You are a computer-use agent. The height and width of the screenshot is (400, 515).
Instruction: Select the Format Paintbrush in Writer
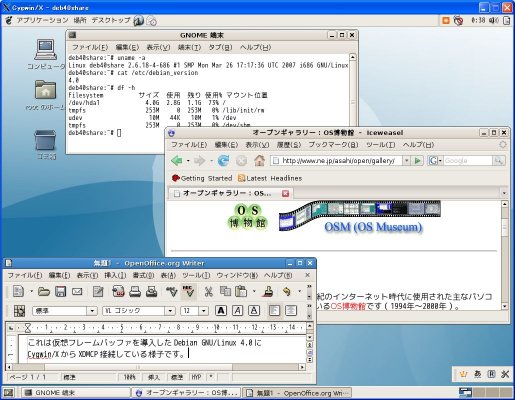pos(268,292)
